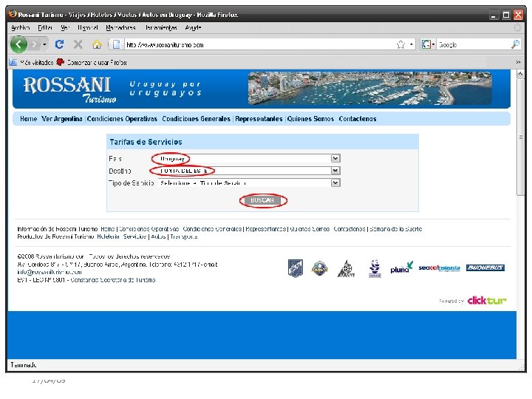Click footer Servicios link
Viewport: 532px width, 399px height.
point(134,236)
